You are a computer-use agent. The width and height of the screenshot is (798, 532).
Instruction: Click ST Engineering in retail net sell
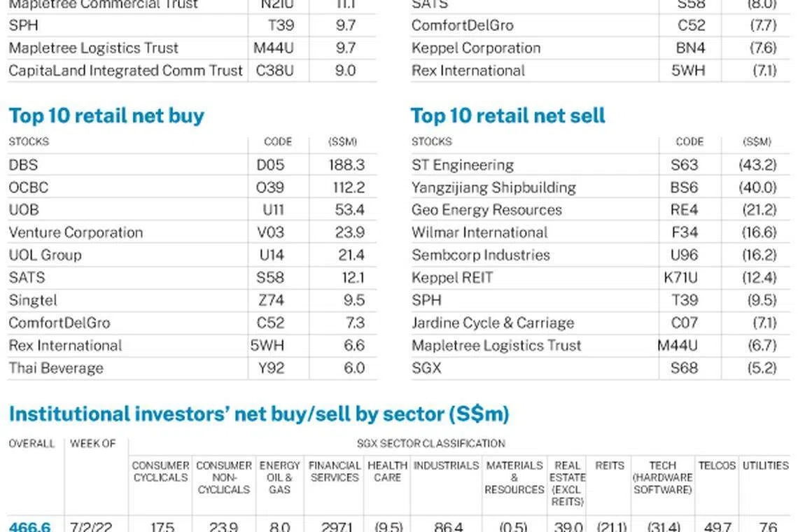tap(463, 165)
